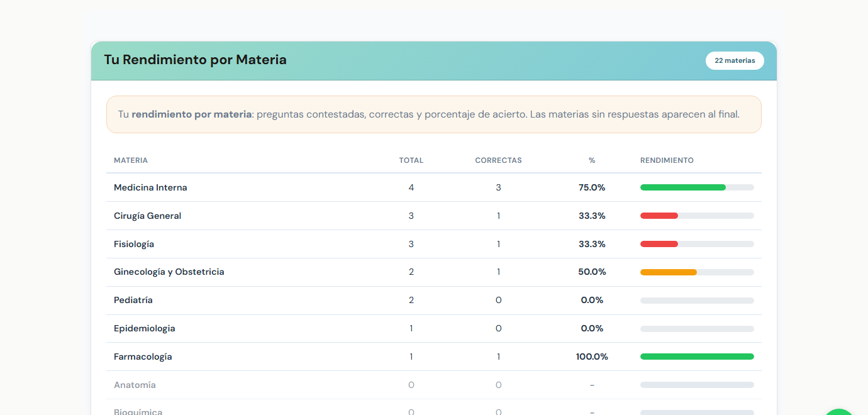Select the Medicina Interna subject row

[x=150, y=187]
